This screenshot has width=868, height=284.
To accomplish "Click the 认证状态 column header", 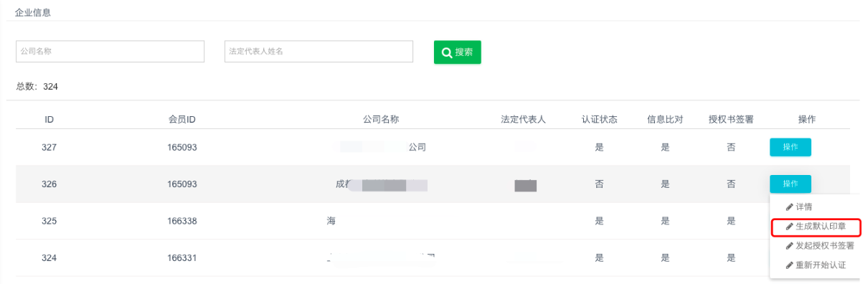I will point(600,120).
